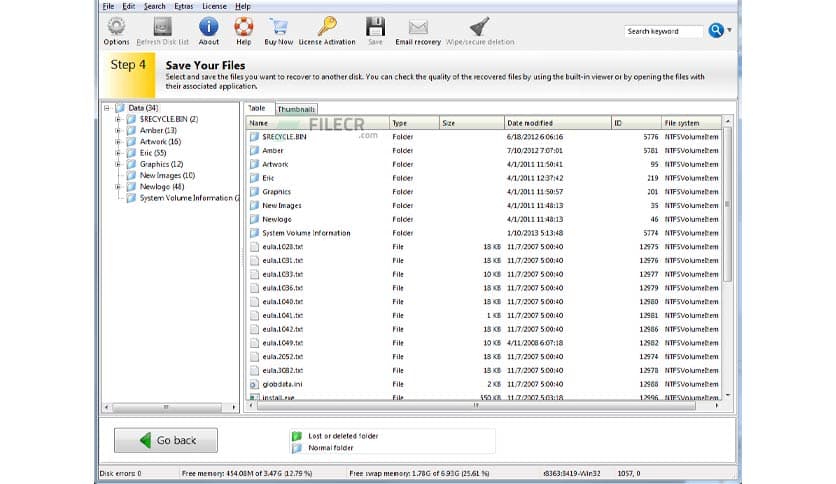The image size is (836, 484).
Task: Click the Amber folder icon in table
Action: click(x=254, y=151)
